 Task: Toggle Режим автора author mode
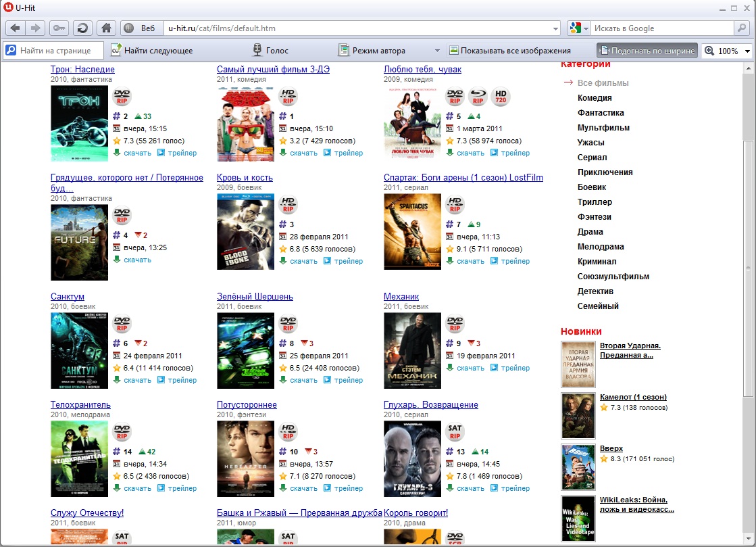pos(372,50)
